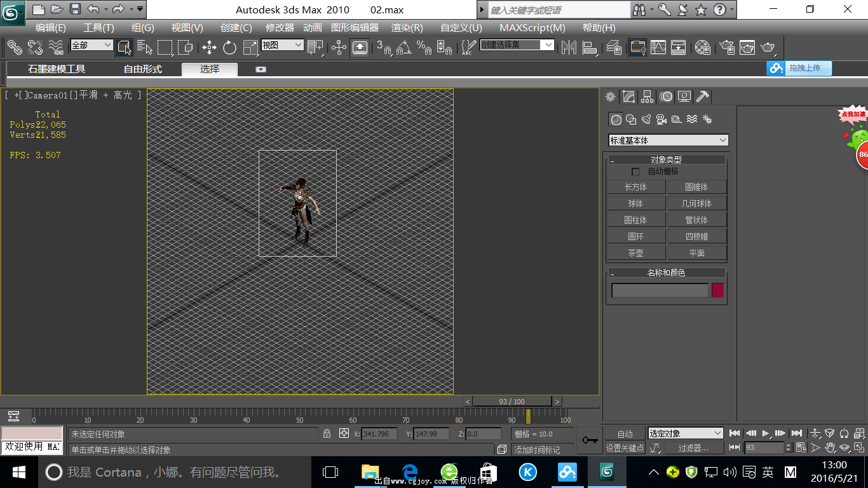This screenshot has width=868, height=488.
Task: Expand the ribbon minimize arrow button
Action: coord(261,70)
